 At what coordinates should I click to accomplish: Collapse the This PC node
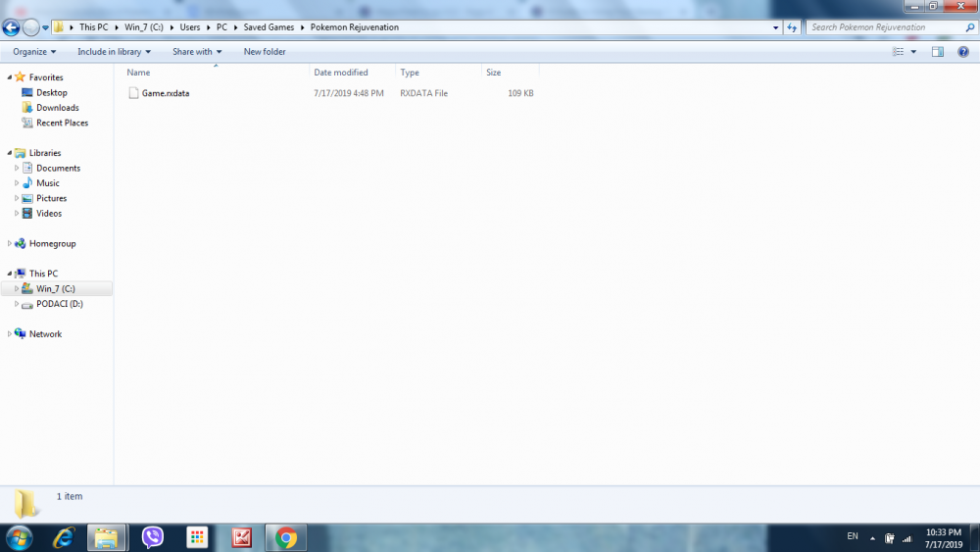[10, 274]
